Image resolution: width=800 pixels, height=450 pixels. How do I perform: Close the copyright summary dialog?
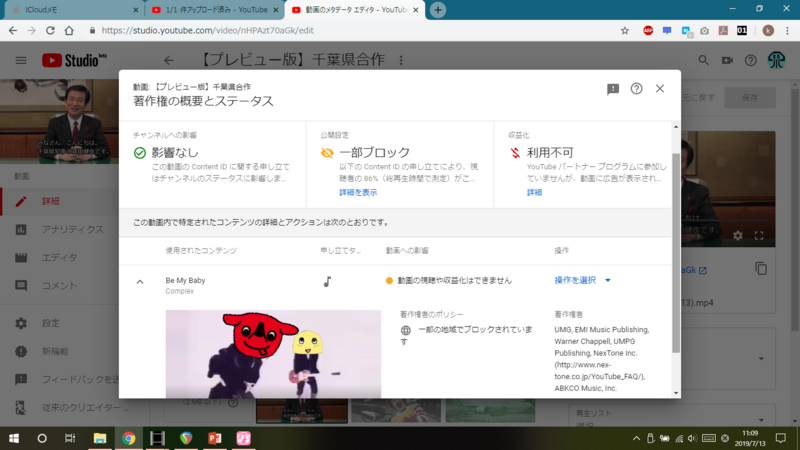pyautogui.click(x=660, y=88)
